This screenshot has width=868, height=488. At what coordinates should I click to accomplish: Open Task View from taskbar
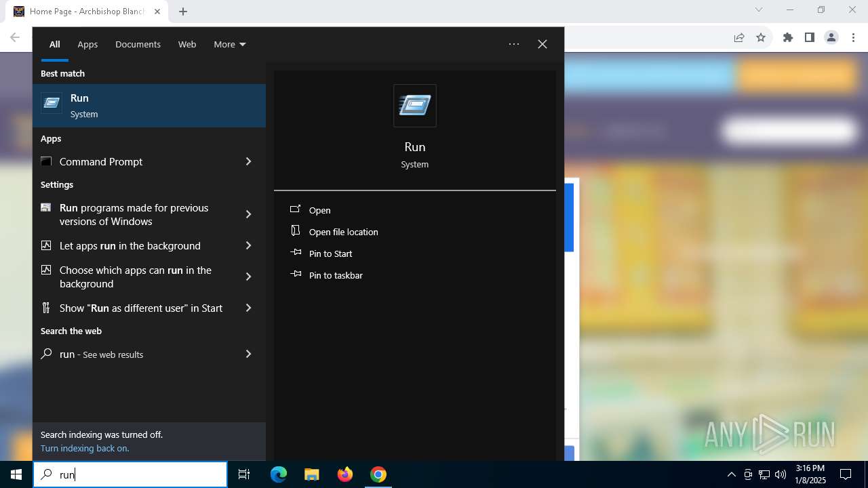tap(244, 474)
